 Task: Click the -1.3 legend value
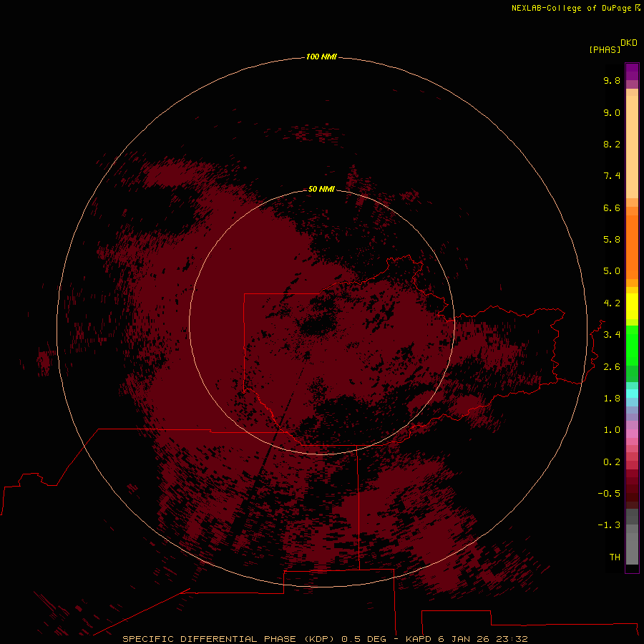pos(609,525)
